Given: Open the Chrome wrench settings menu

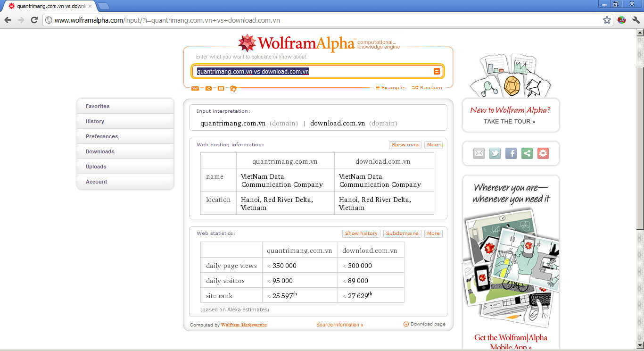Looking at the screenshot, I should click(x=636, y=20).
